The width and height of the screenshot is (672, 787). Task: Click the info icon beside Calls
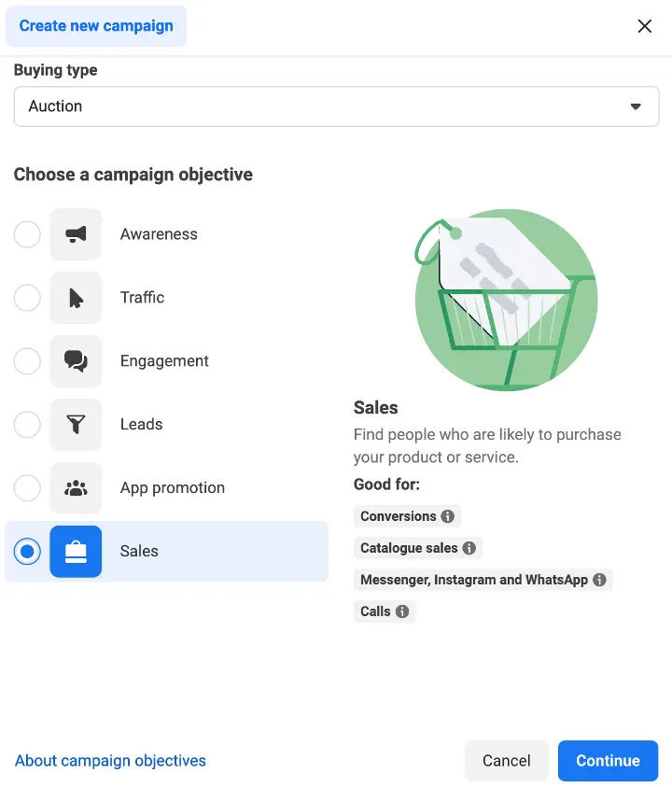402,611
